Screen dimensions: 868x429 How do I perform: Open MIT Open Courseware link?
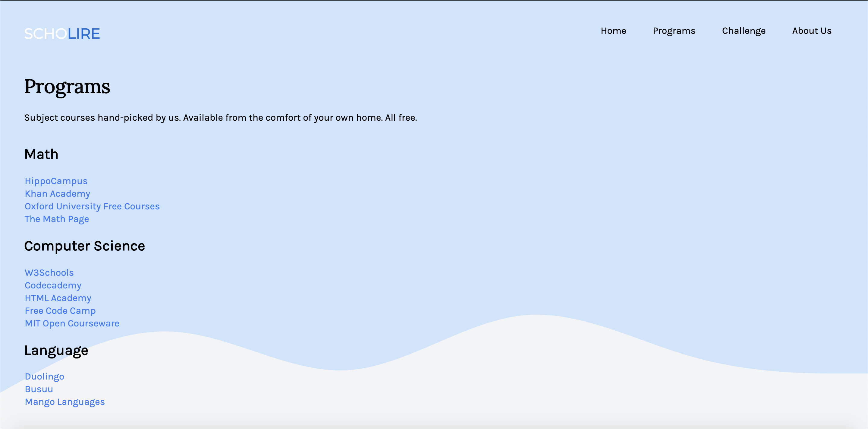(72, 323)
